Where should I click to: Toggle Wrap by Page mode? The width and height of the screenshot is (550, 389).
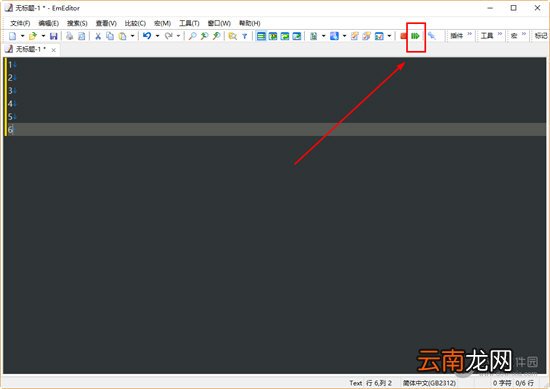tap(297, 36)
